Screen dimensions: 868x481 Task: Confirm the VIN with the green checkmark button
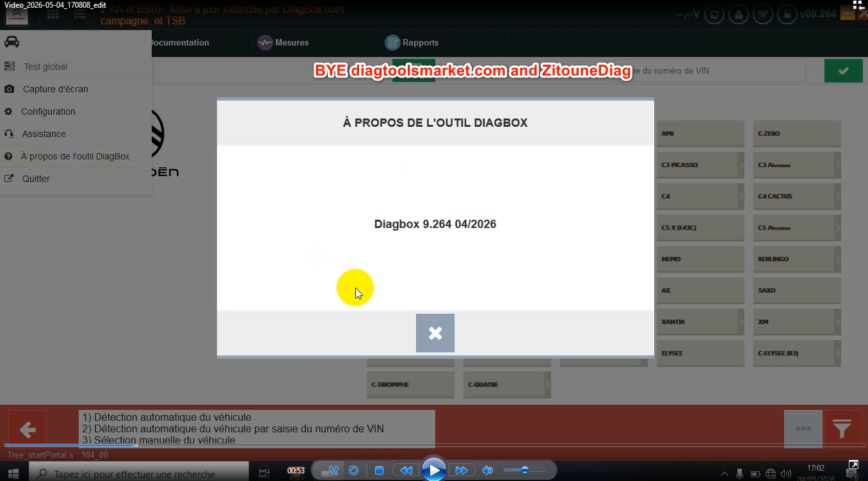tap(844, 70)
